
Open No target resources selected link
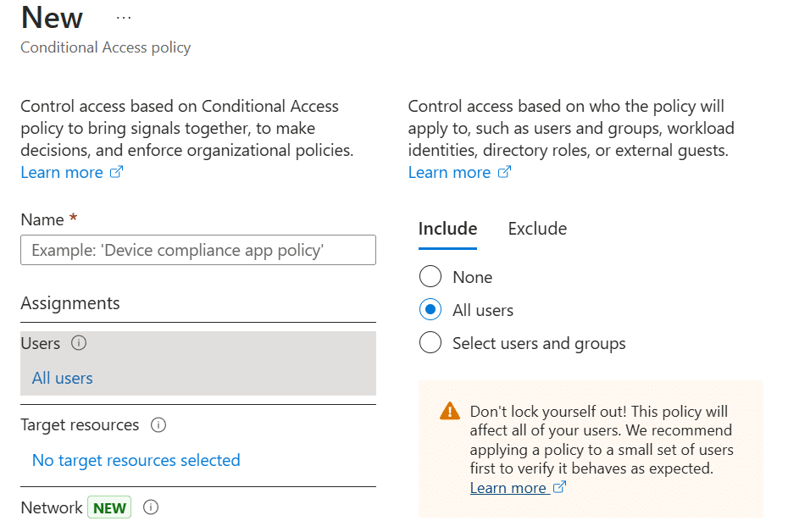click(136, 460)
